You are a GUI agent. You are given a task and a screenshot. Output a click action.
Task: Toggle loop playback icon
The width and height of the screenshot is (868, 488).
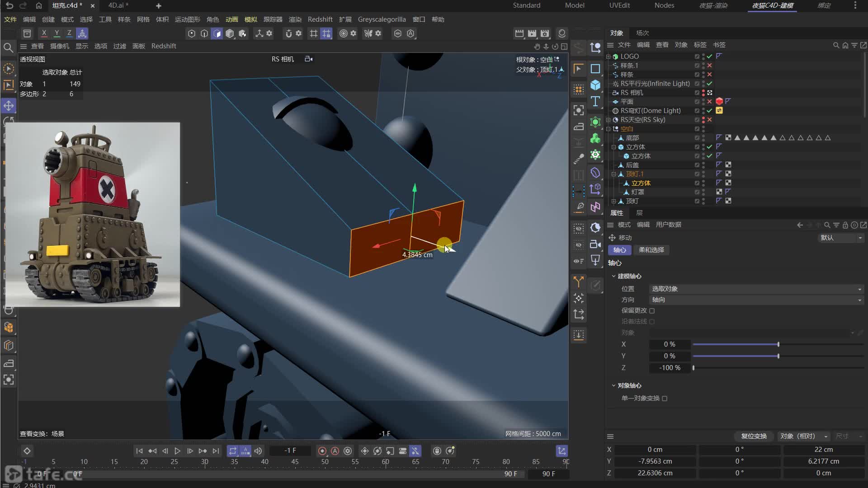233,451
